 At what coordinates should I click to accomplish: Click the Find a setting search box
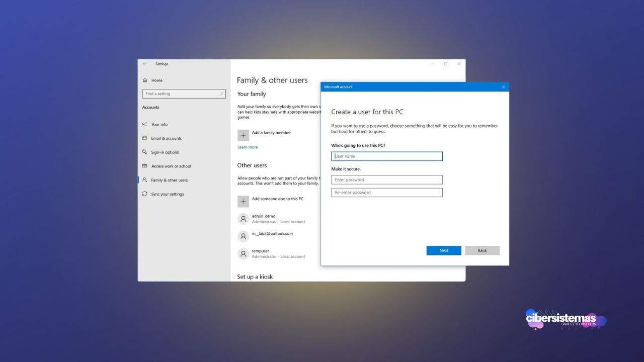184,94
